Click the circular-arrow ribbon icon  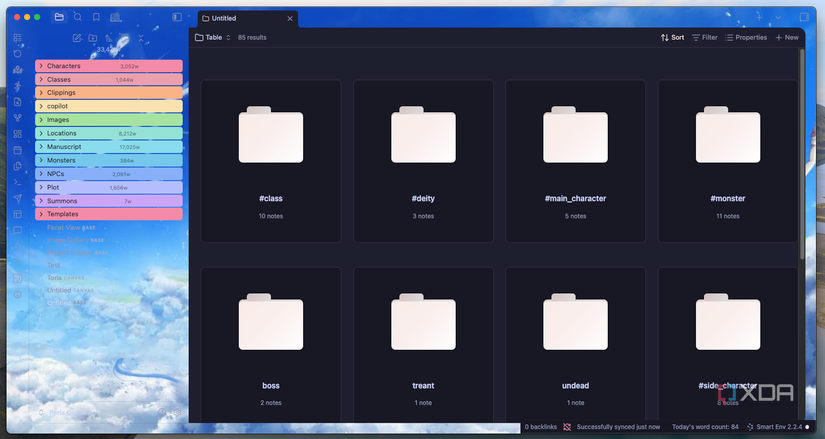(17, 54)
